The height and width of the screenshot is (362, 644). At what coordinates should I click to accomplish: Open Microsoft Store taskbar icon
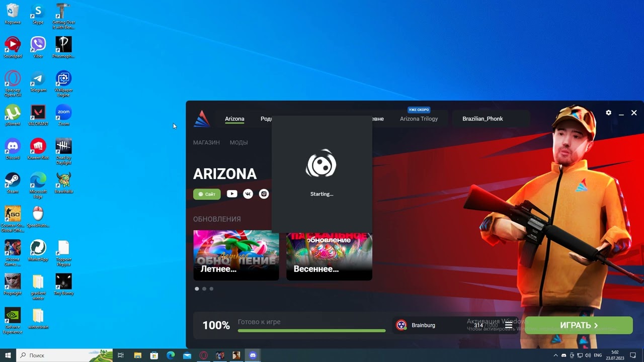(154, 355)
